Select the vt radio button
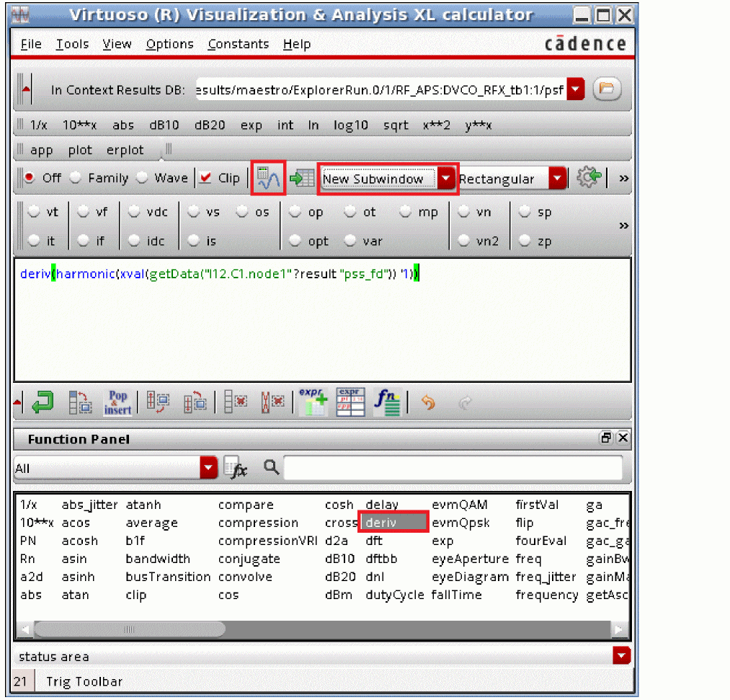The image size is (730, 700). (34, 213)
